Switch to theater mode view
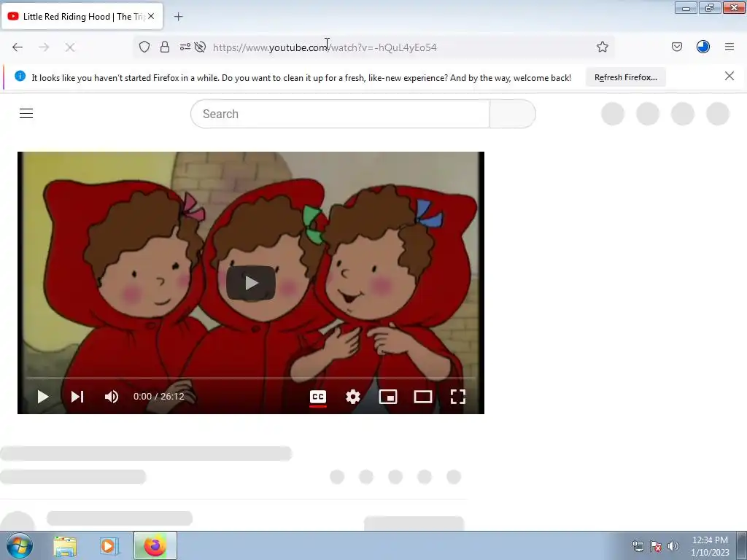This screenshot has width=747, height=560. point(423,397)
